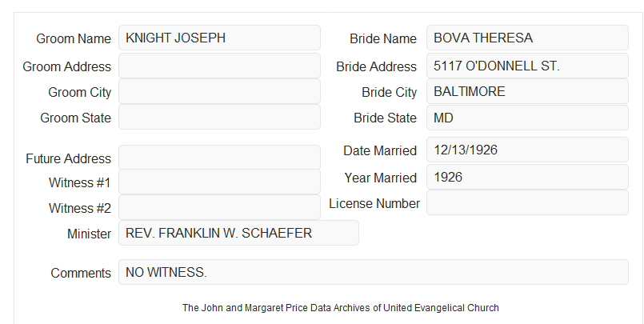
Task: Focus the Witness #2 input field
Action: tap(219, 207)
